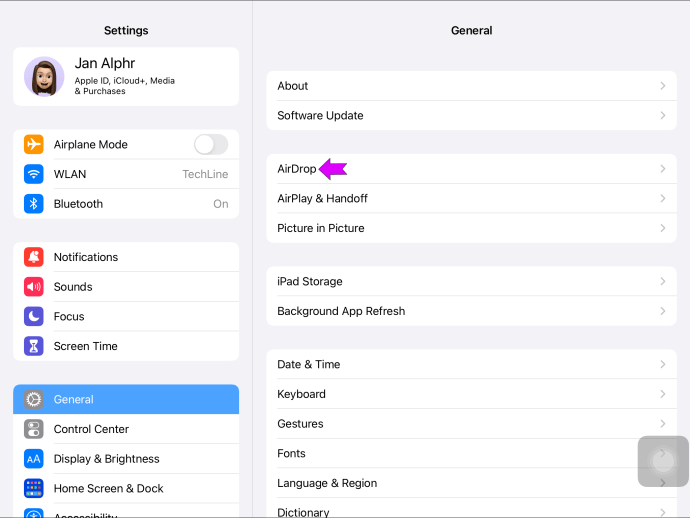The image size is (690, 518).
Task: Tap the WLAN wifi icon
Action: [34, 174]
